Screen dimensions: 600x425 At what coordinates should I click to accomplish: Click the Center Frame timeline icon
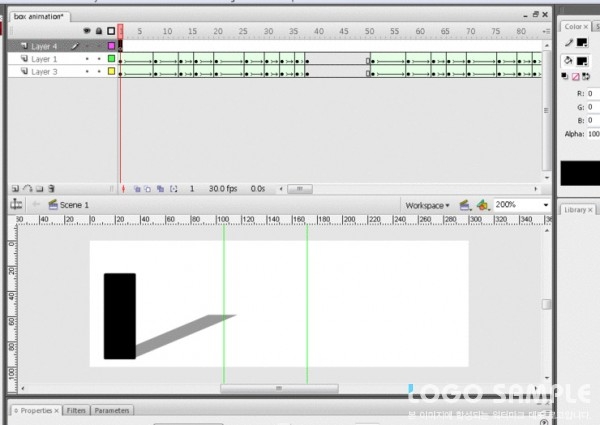123,188
